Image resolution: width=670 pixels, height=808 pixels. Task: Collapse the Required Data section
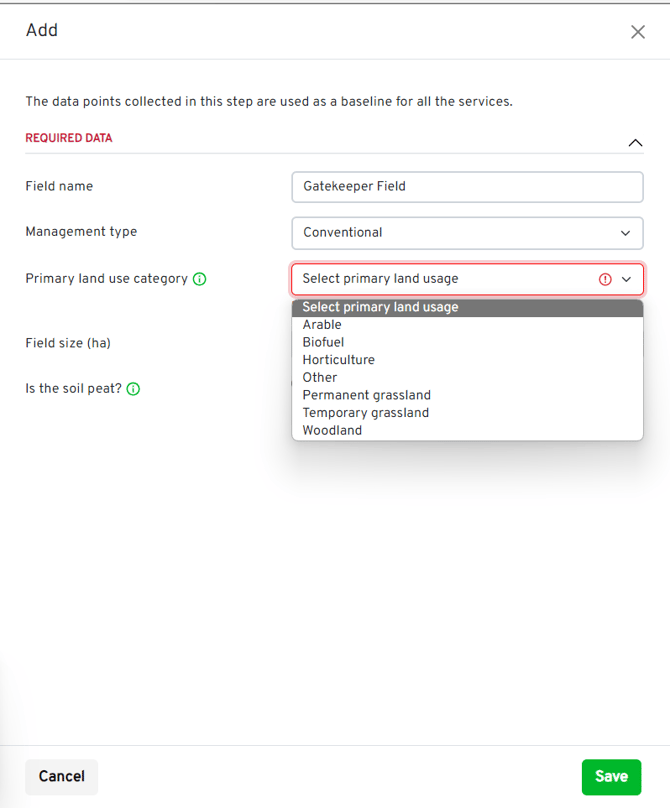coord(635,143)
